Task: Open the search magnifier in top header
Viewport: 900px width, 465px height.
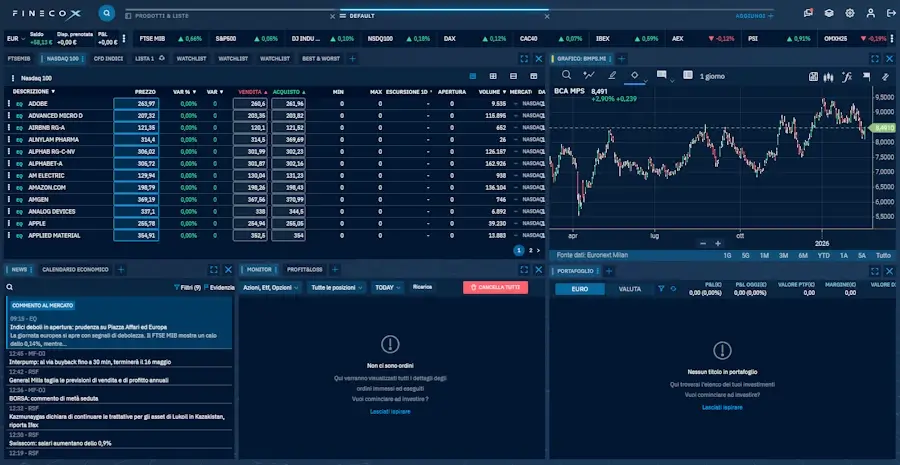Action: [x=106, y=13]
